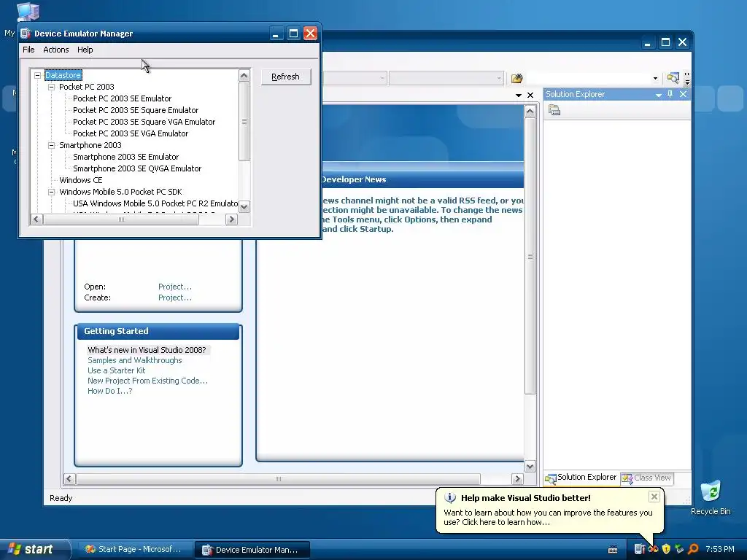This screenshot has height=560, width=747.
Task: Click the emulator tree vertical scrollbar thumb
Action: click(x=244, y=122)
